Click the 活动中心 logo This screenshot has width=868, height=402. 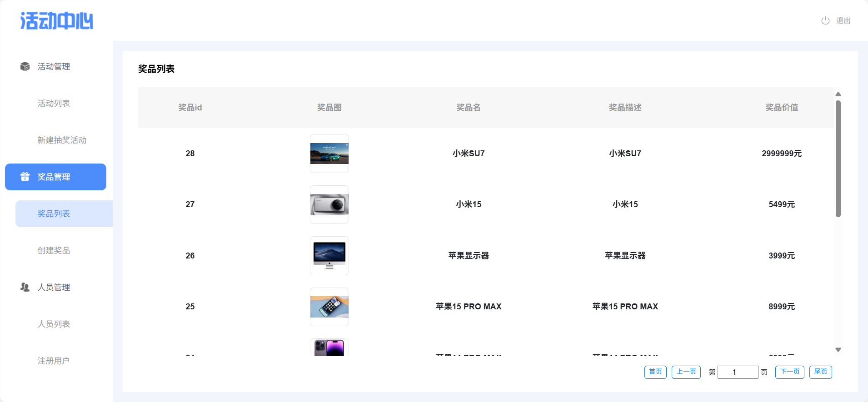pyautogui.click(x=57, y=21)
